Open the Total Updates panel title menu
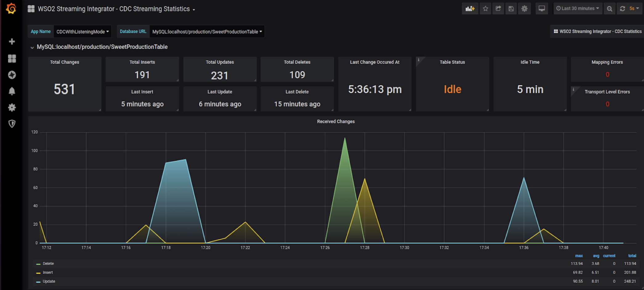Viewport: 644px width, 290px height. coord(220,62)
